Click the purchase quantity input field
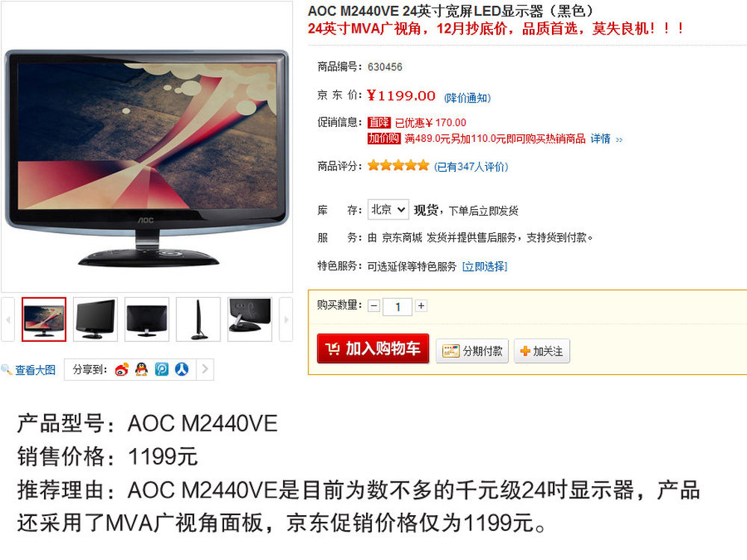The image size is (747, 560). 397,306
